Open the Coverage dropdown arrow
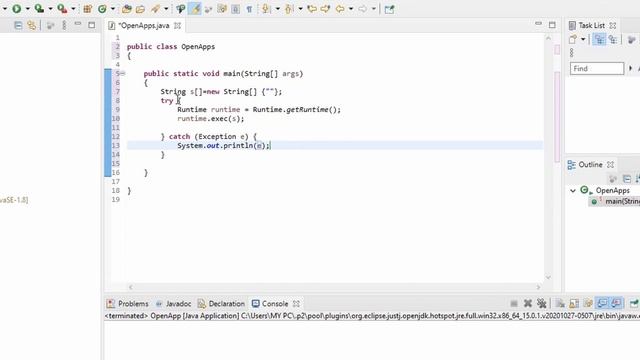640x360 pixels. (x=51, y=9)
